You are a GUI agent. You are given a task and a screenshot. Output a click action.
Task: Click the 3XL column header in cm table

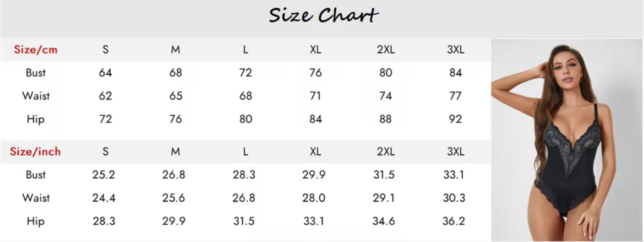pyautogui.click(x=456, y=50)
